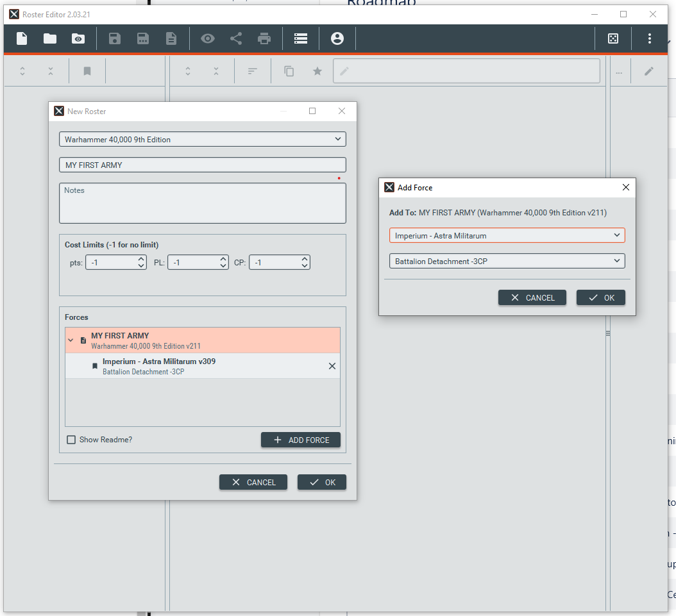Open the dice roller icon
676x616 pixels.
tap(613, 39)
